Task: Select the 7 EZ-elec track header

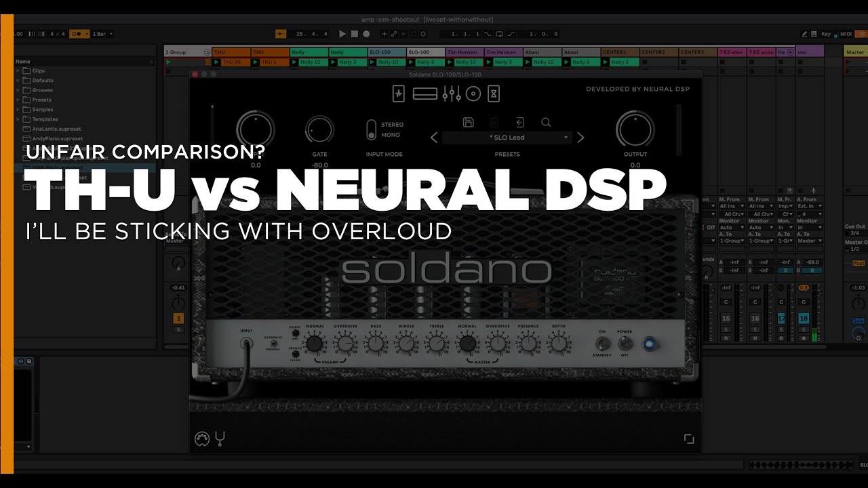Action: (732, 52)
